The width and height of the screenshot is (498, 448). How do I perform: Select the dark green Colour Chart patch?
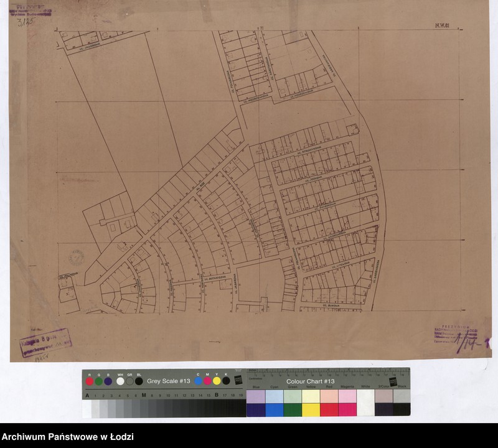[x=293, y=409]
